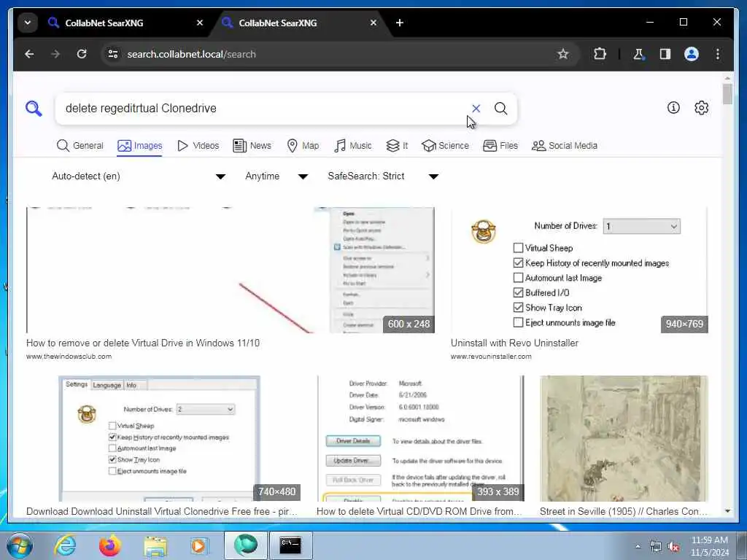Launch Firefox from the taskbar
Screen dimensions: 747x560
[x=110, y=545]
